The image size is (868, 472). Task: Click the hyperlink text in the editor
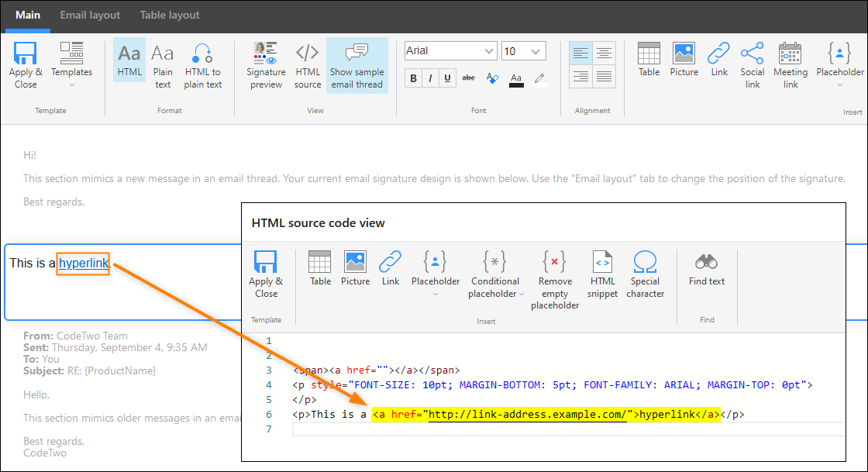tap(82, 264)
